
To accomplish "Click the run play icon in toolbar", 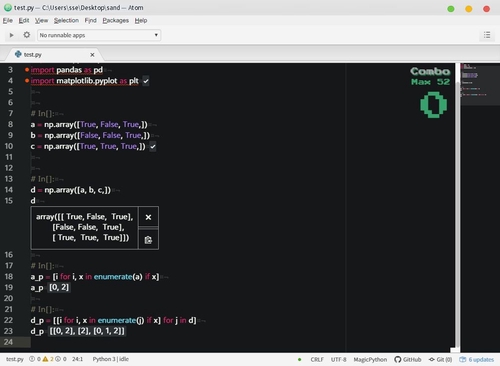I will click(11, 35).
